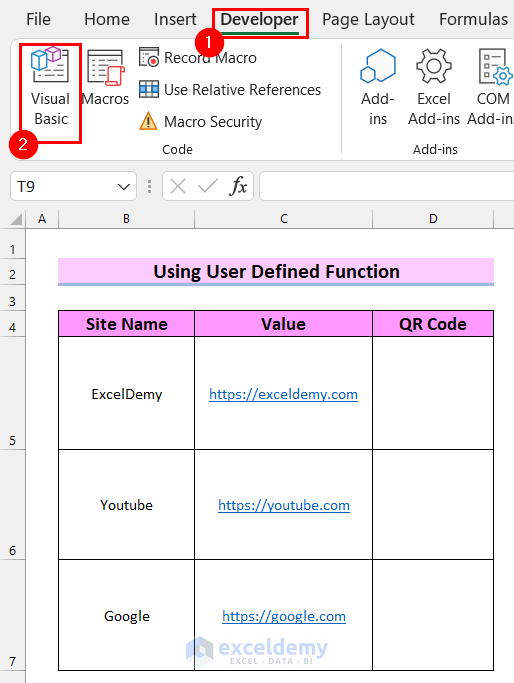Expand the Name Box dropdown arrow
514x683 pixels.
pos(124,187)
